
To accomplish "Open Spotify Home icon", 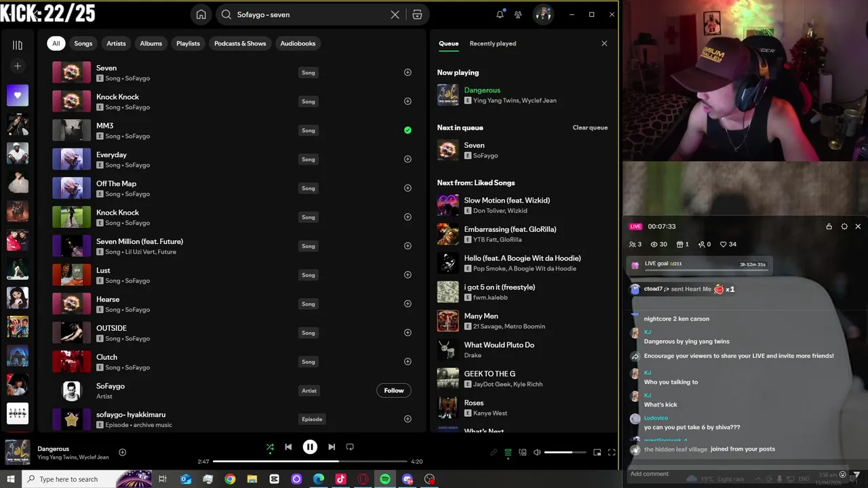I will [201, 14].
